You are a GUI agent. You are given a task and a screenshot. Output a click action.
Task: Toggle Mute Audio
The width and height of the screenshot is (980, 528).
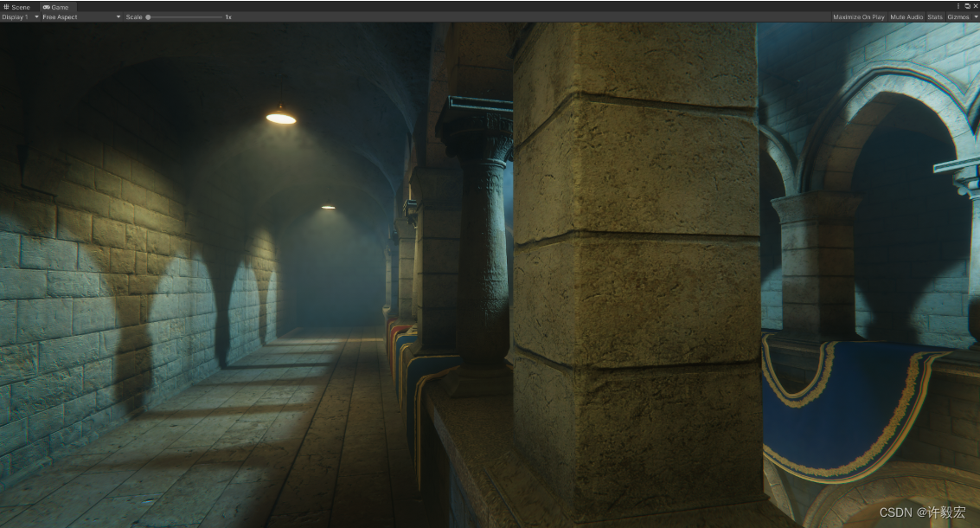pyautogui.click(x=905, y=16)
